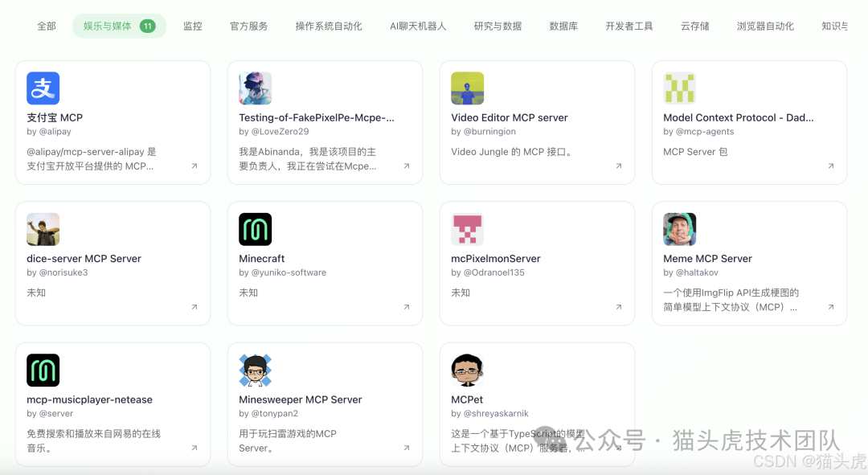Click author text by @LoveZero29
The width and height of the screenshot is (868, 475).
(x=274, y=132)
